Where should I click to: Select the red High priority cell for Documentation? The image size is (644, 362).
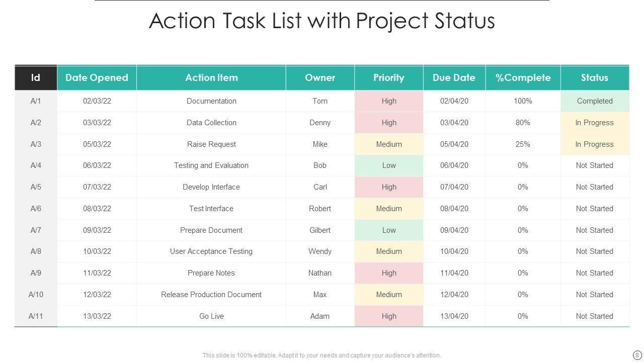(389, 101)
